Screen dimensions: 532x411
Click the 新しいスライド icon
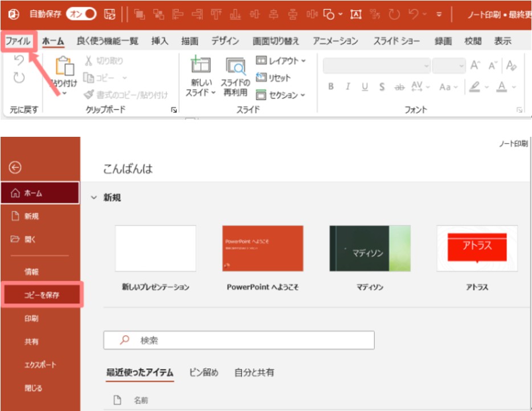[200, 67]
